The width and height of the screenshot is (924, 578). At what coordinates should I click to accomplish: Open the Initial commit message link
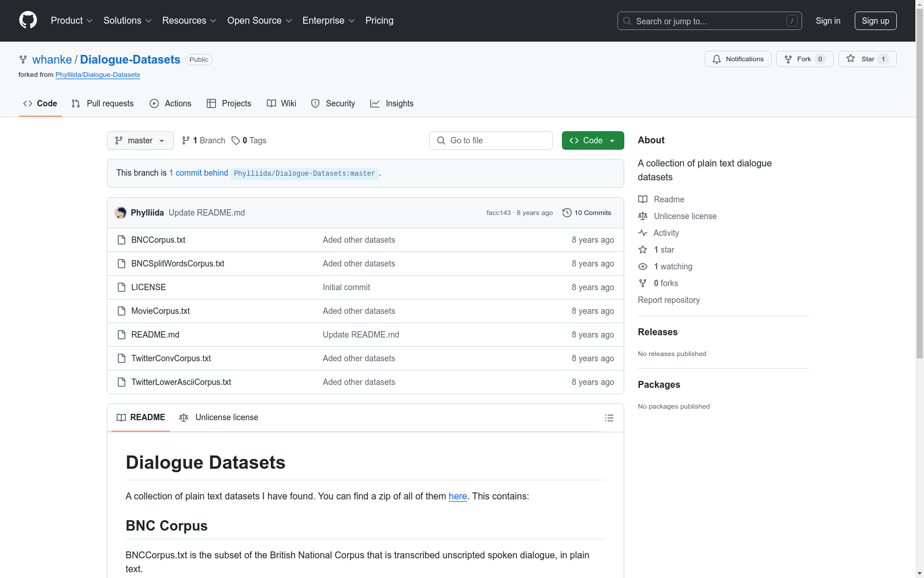346,287
